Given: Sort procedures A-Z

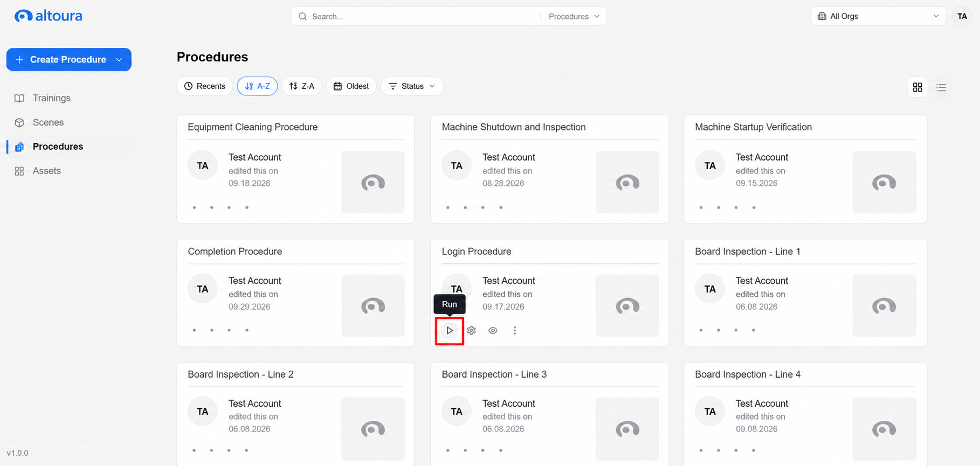Looking at the screenshot, I should pos(257,86).
